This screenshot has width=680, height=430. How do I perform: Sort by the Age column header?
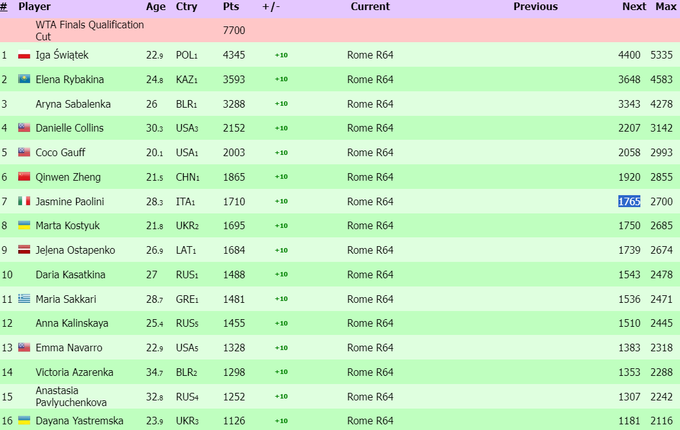[x=156, y=7]
